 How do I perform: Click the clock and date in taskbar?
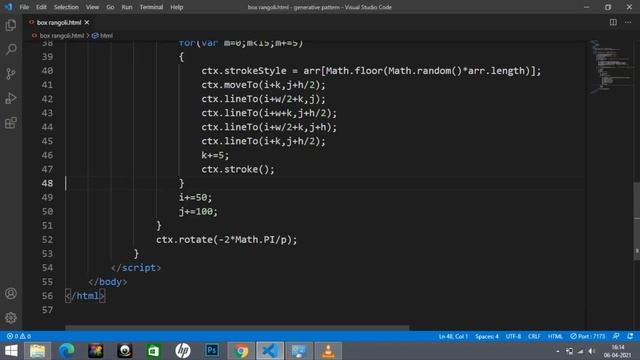(618, 351)
